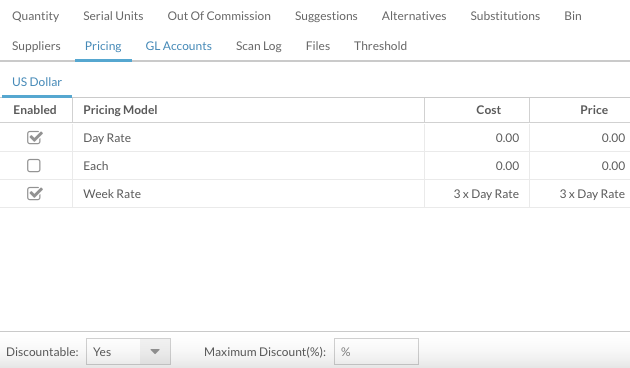The height and width of the screenshot is (368, 630).
Task: Click the Enabled column header
Action: coord(35,110)
